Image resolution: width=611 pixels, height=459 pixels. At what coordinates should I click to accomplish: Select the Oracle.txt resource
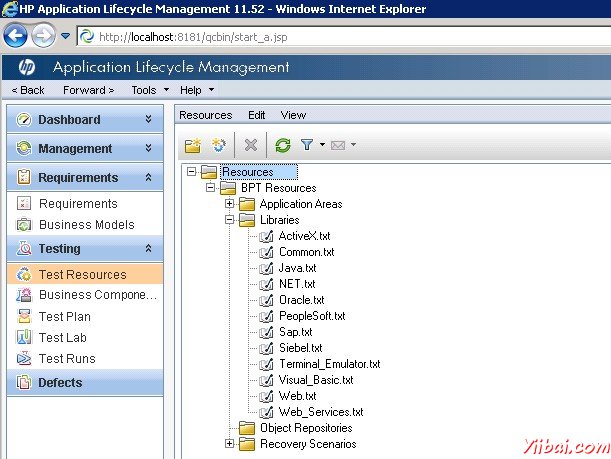(301, 300)
